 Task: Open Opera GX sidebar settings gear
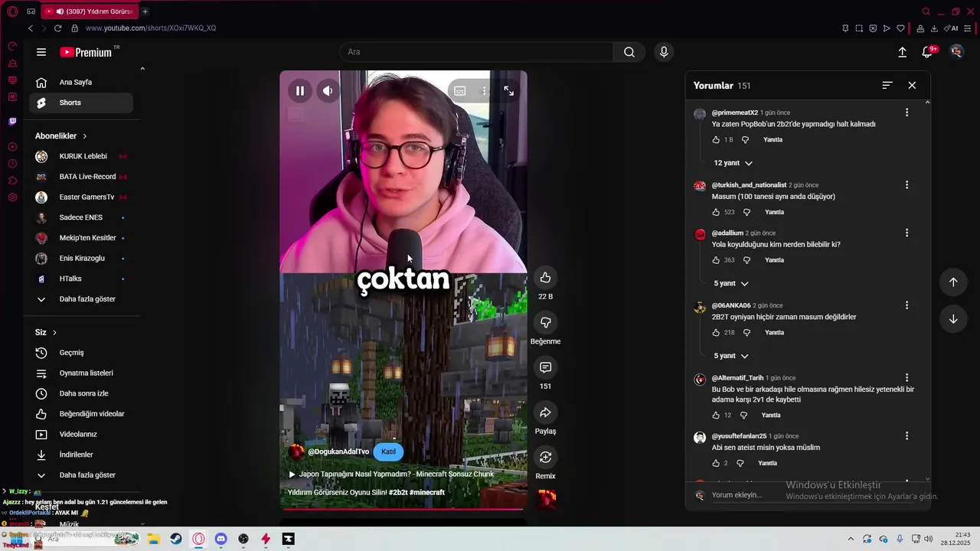coord(12,197)
